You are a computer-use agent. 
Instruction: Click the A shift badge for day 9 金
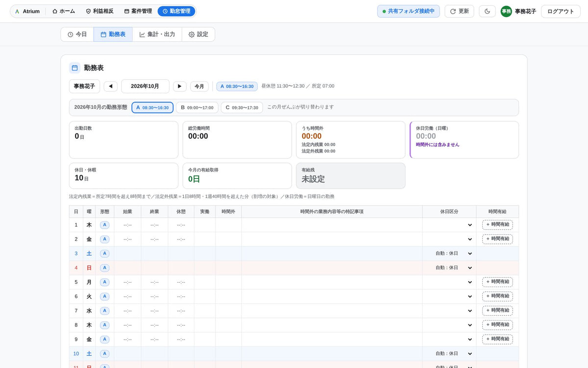[104, 339]
